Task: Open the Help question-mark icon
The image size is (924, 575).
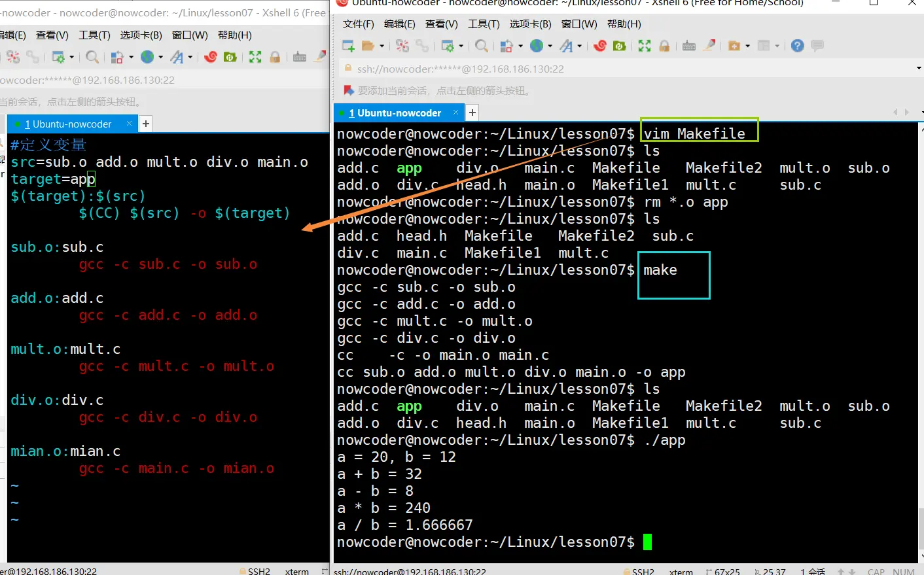Action: 797,46
